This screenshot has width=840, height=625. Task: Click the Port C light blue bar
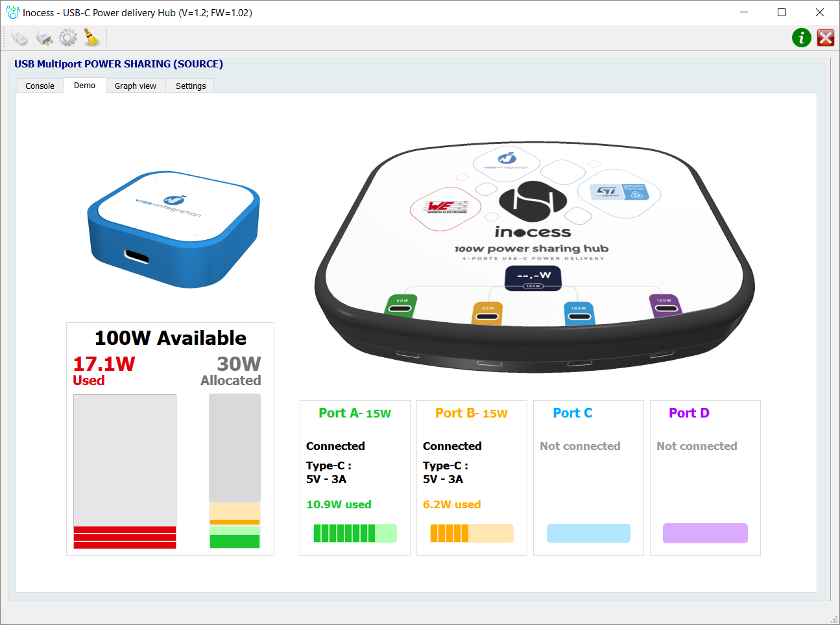[x=588, y=533]
